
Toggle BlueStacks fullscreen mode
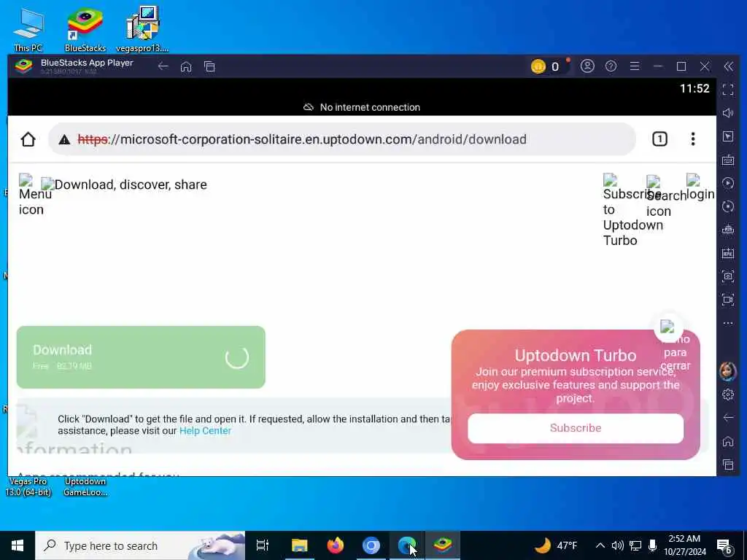[x=728, y=90]
